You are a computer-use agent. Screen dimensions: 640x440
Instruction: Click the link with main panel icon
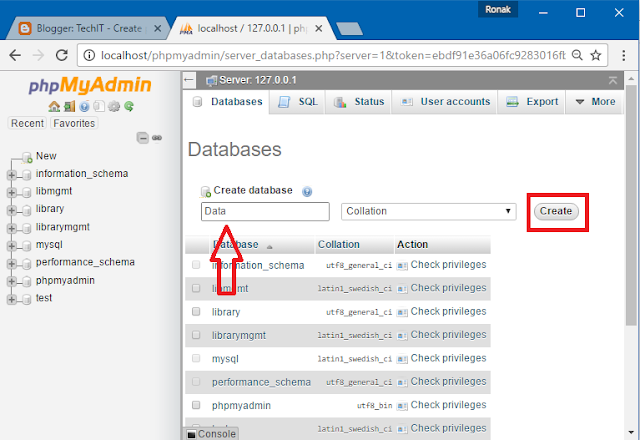pyautogui.click(x=157, y=138)
